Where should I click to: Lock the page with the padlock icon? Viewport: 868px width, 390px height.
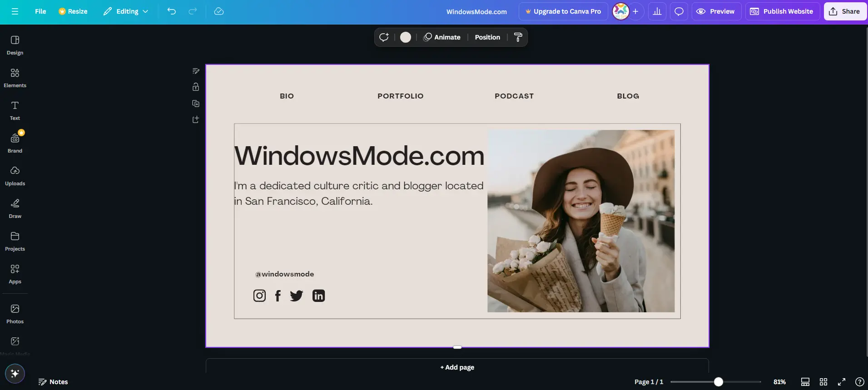click(196, 87)
